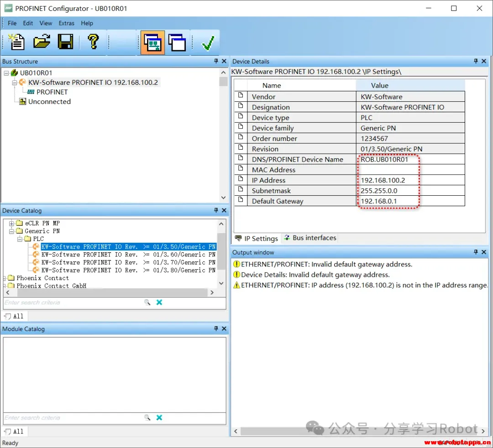
Task: Collapse the PLC folder
Action: click(20, 239)
